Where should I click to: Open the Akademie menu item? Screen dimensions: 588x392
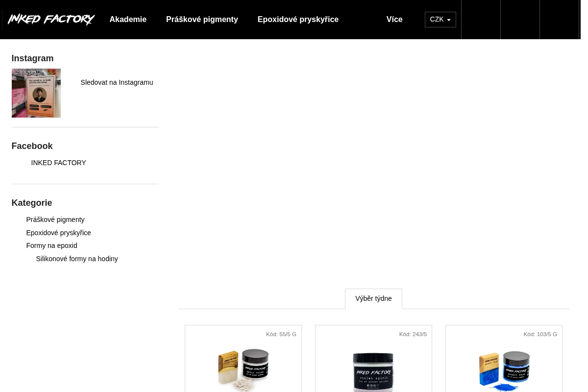click(128, 20)
